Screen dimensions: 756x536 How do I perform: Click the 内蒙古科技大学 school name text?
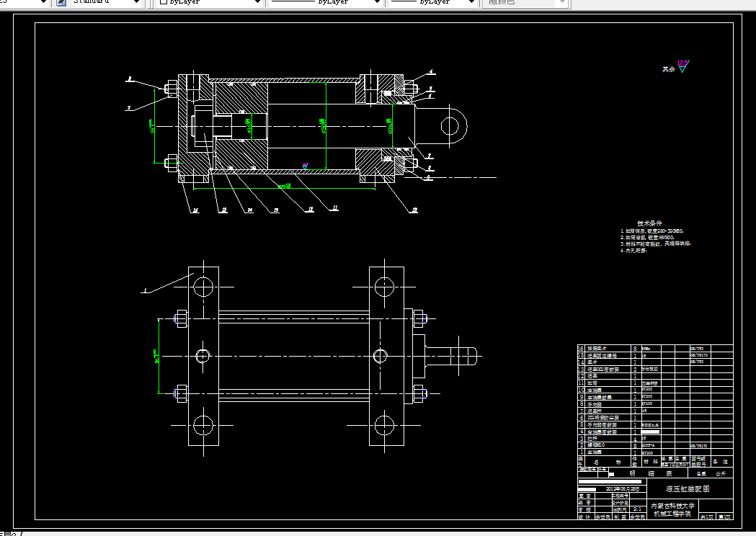[672, 506]
